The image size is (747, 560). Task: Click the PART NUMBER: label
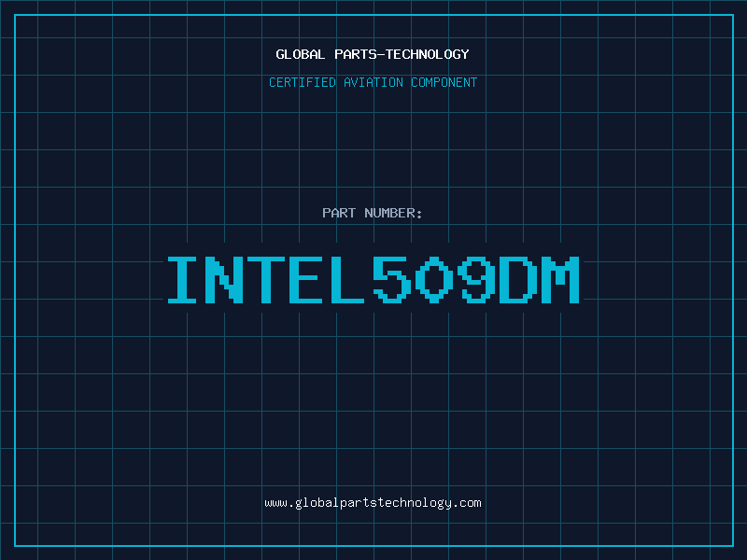pos(372,213)
